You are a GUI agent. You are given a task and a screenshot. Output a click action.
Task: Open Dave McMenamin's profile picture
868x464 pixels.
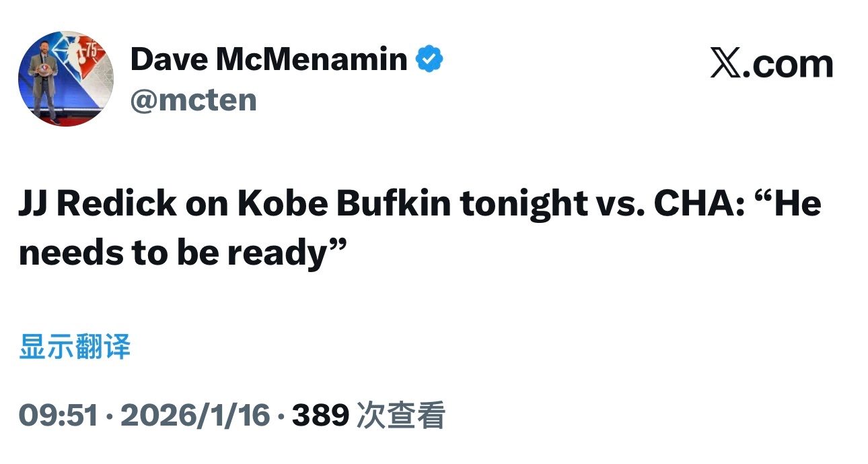click(x=66, y=79)
